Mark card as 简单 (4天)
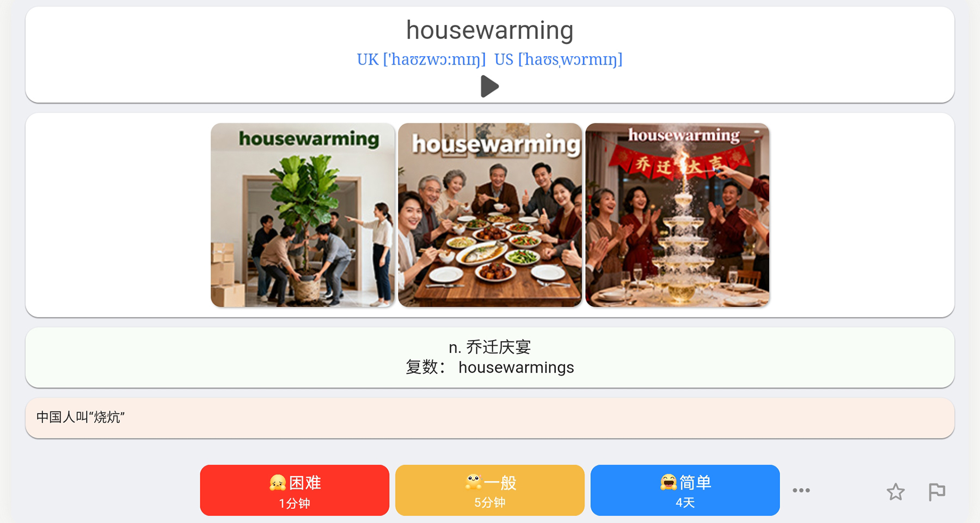 685,490
